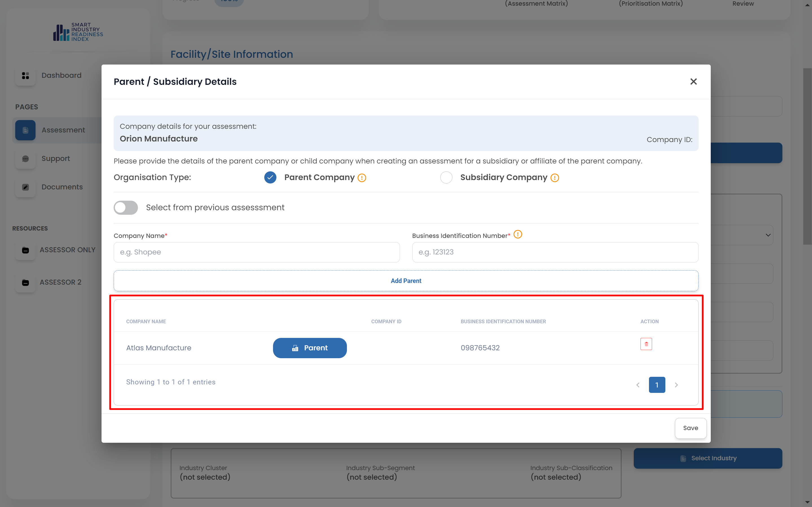Click the Dashboard sidebar icon

tap(25, 76)
